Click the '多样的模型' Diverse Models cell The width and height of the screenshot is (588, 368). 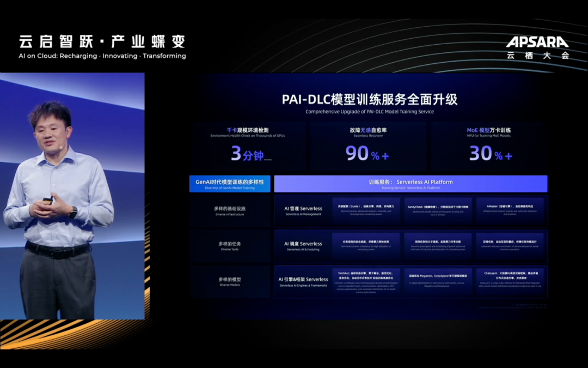pyautogui.click(x=230, y=282)
